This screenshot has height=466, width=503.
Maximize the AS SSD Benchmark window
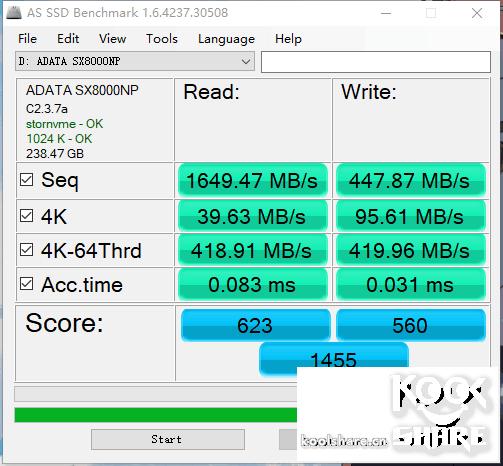click(x=431, y=13)
